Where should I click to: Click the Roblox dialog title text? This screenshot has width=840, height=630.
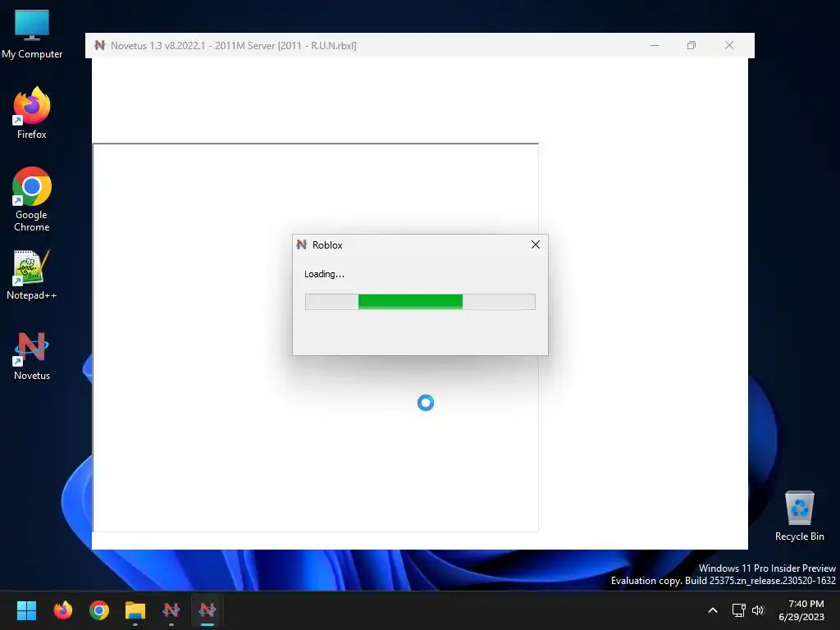(x=327, y=244)
